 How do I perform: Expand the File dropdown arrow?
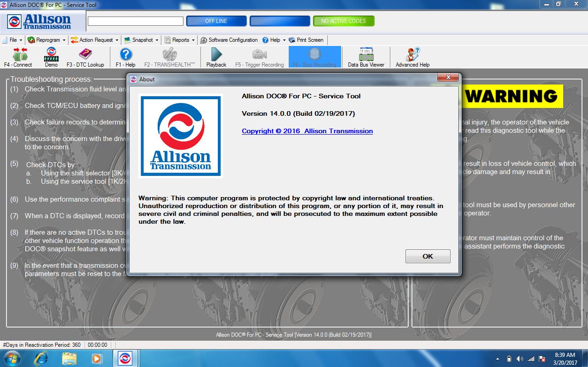pos(22,40)
